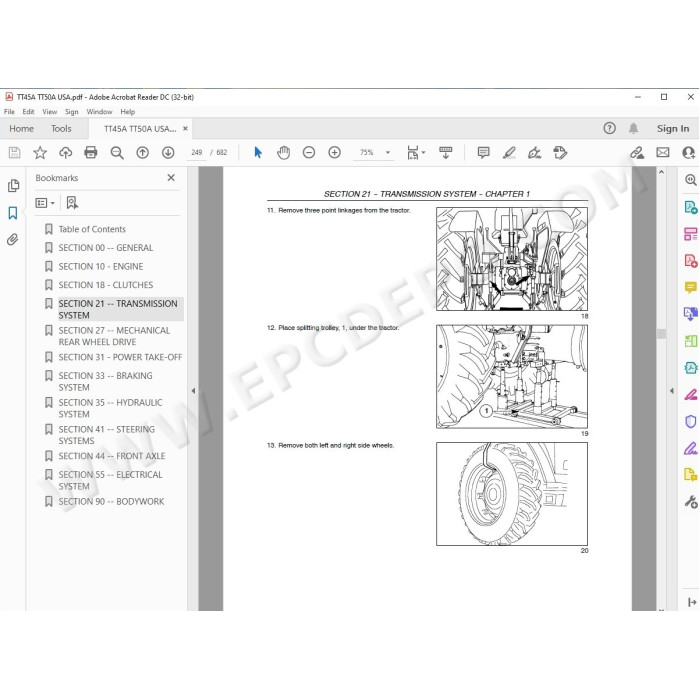
Task: Open SECTION 31 - POWER TAKE-OFF bookmark
Action: (x=120, y=357)
